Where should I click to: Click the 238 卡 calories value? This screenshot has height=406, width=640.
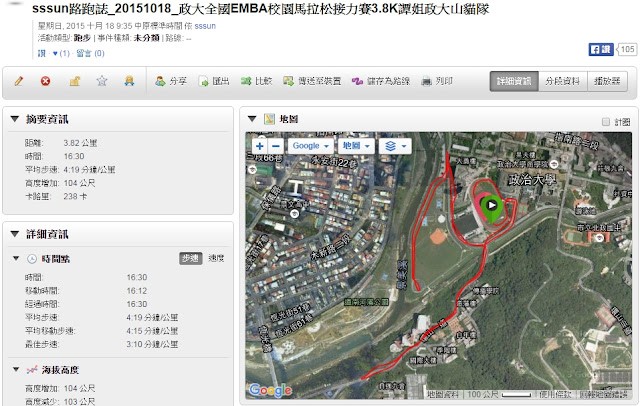point(75,196)
